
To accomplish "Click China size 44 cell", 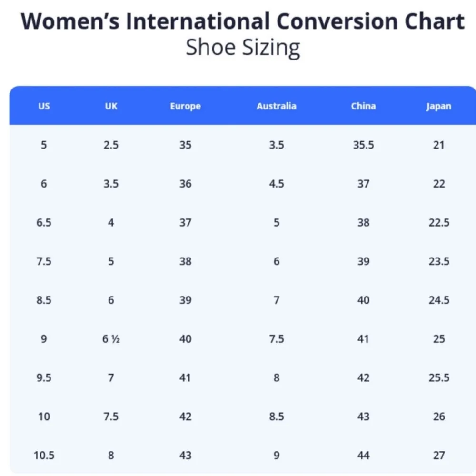I will 363,455.
